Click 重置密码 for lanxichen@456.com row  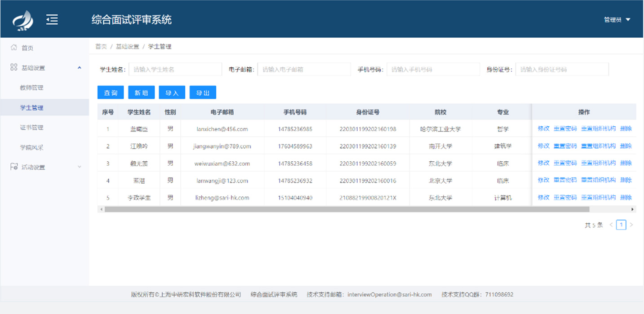click(565, 128)
